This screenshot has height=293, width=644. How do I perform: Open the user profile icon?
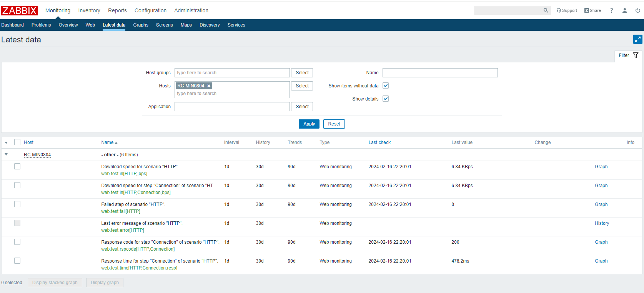[625, 10]
